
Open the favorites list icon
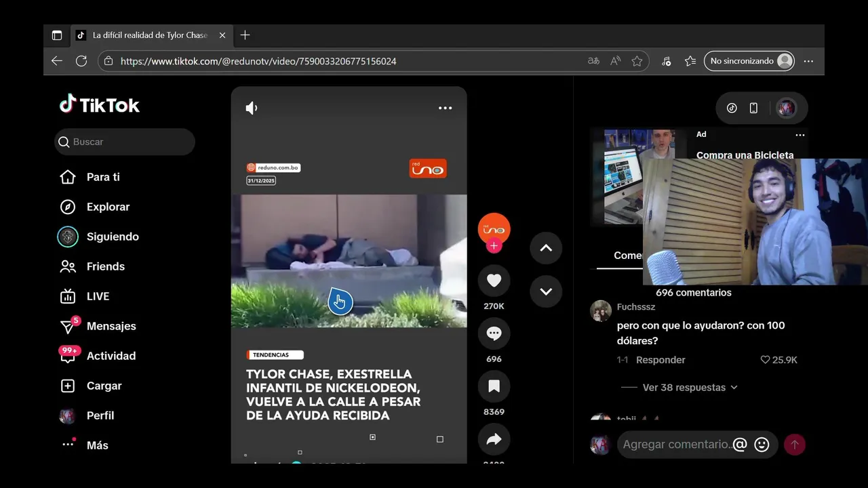point(690,61)
